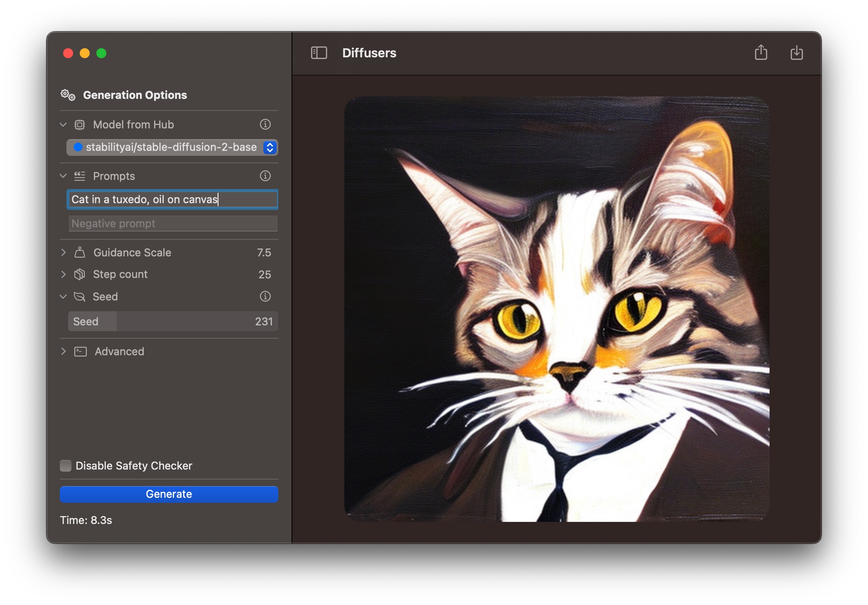Image resolution: width=868 pixels, height=605 pixels.
Task: Open the stable-diffusion-2-base model dropdown
Action: (x=269, y=148)
